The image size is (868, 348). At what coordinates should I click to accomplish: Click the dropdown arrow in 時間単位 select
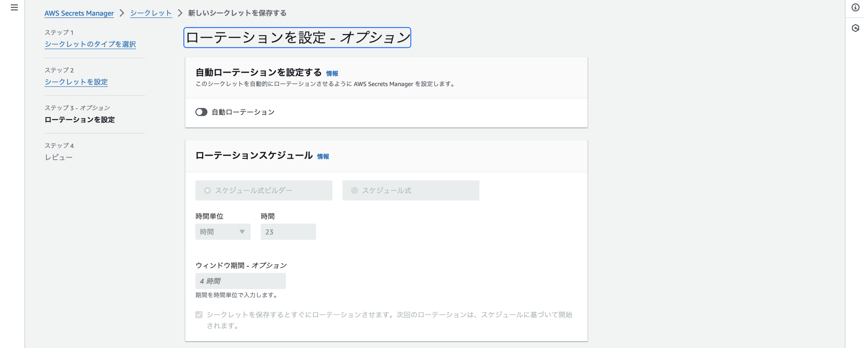tap(242, 232)
